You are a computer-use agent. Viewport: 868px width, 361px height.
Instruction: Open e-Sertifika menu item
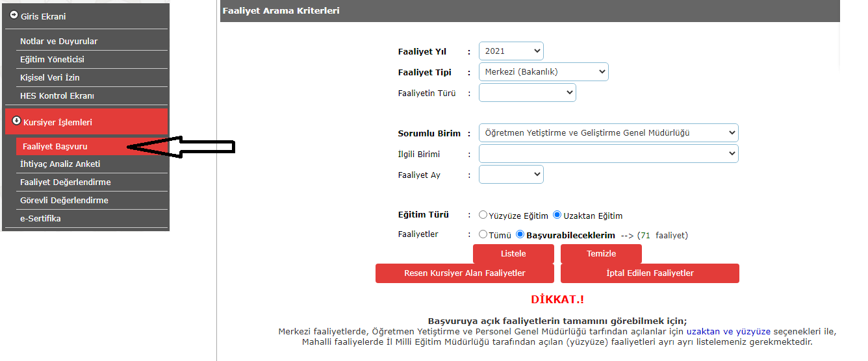click(x=40, y=218)
